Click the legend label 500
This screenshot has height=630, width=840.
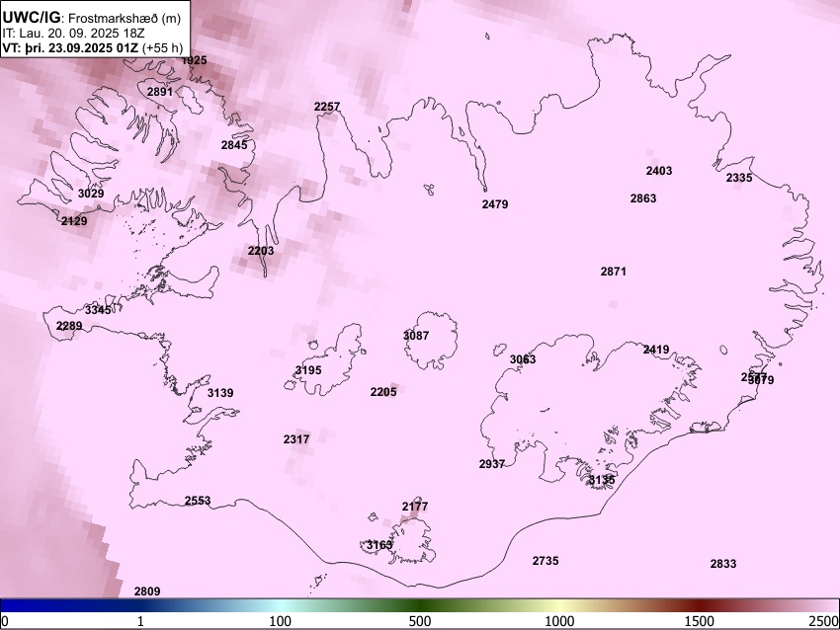pyautogui.click(x=420, y=621)
